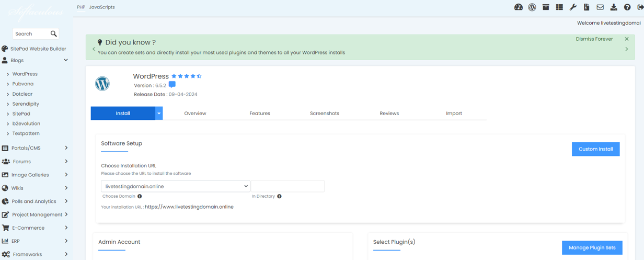644x260 pixels.
Task: Expand the Frameworks category chevron
Action: click(x=66, y=254)
